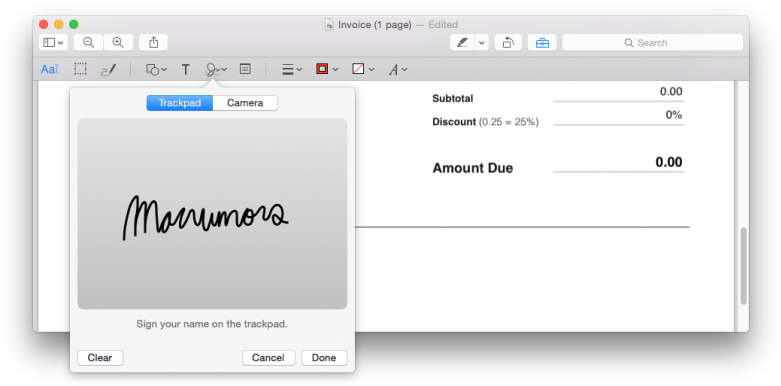Screen dimensions: 781x386
Task: Click the Search field
Action: click(x=652, y=43)
